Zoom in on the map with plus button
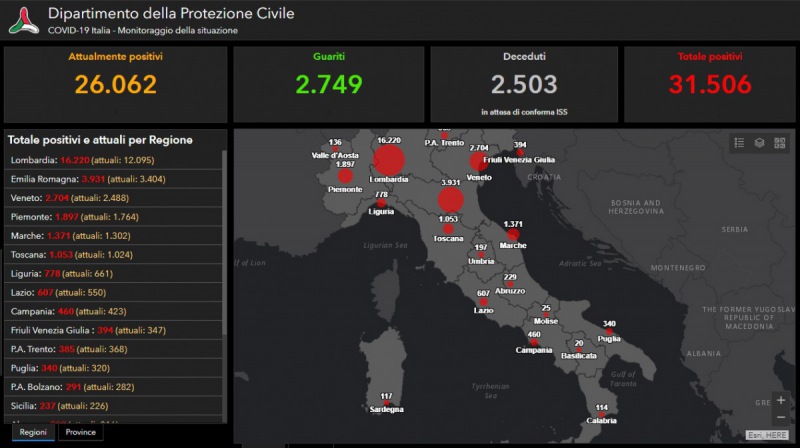Image resolution: width=800 pixels, height=448 pixels. tap(781, 400)
